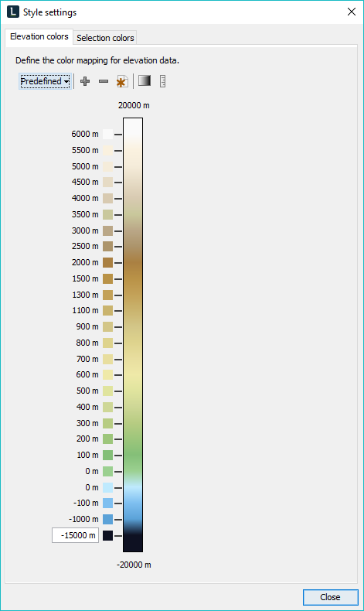The image size is (364, 611).
Task: Click the -100 m color swatch
Action: point(108,503)
